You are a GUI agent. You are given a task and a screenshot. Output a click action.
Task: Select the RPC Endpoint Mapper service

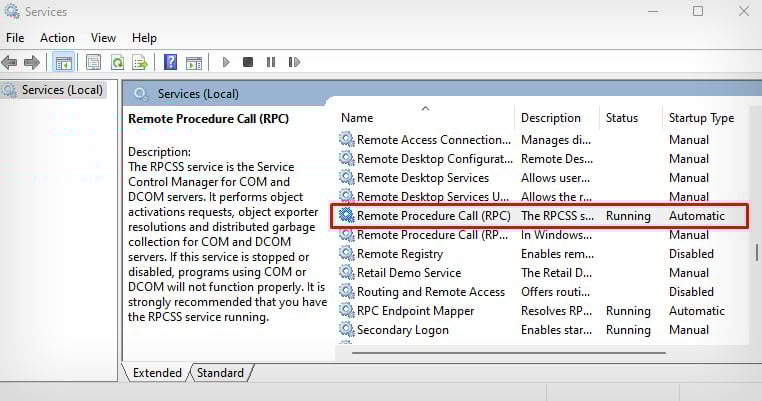click(542, 311)
